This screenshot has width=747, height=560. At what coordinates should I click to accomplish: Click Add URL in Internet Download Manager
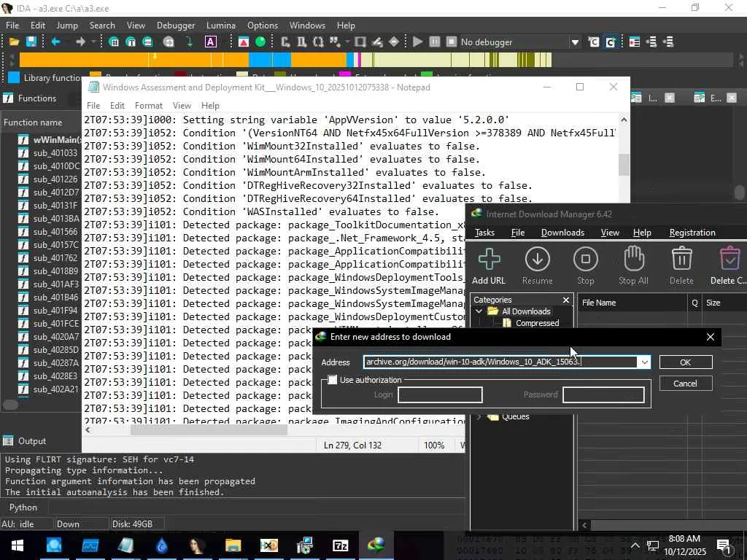[489, 266]
